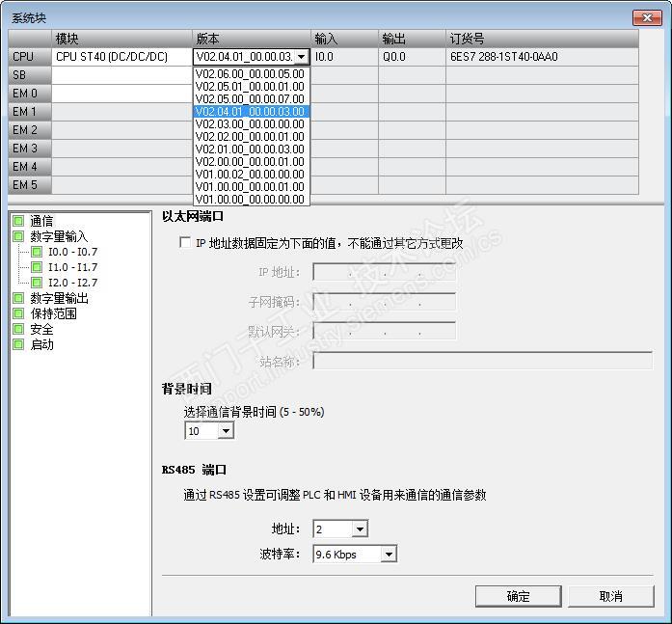The height and width of the screenshot is (624, 672).
Task: Select version V01.00.00_00.00.01.00
Action: [x=251, y=187]
